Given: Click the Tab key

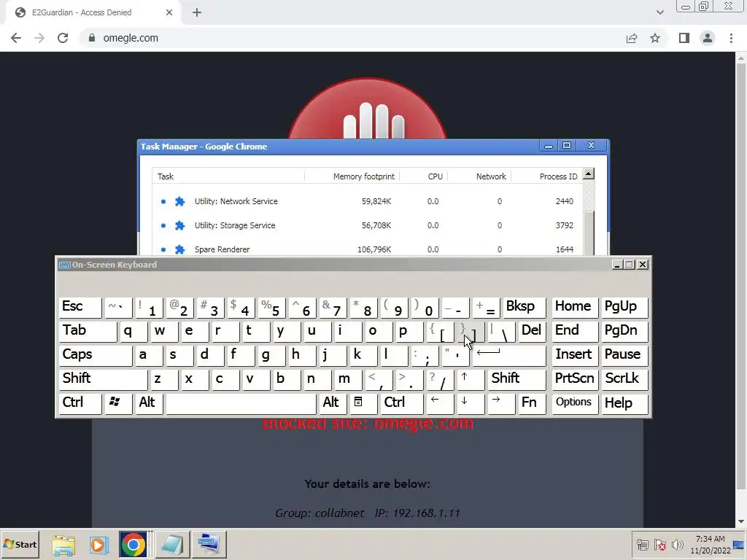Looking at the screenshot, I should (88, 331).
